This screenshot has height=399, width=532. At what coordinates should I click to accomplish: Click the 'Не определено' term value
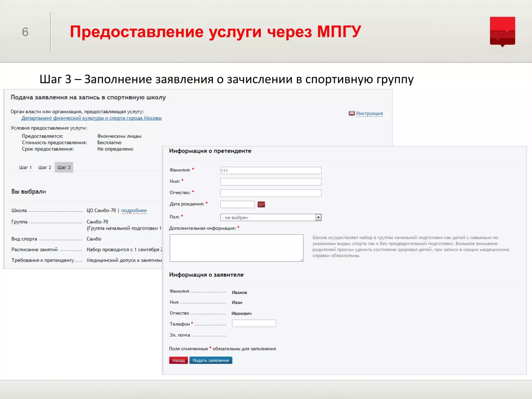point(115,149)
